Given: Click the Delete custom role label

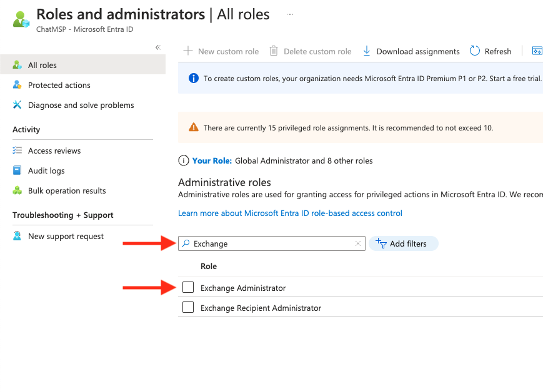Looking at the screenshot, I should 317,52.
